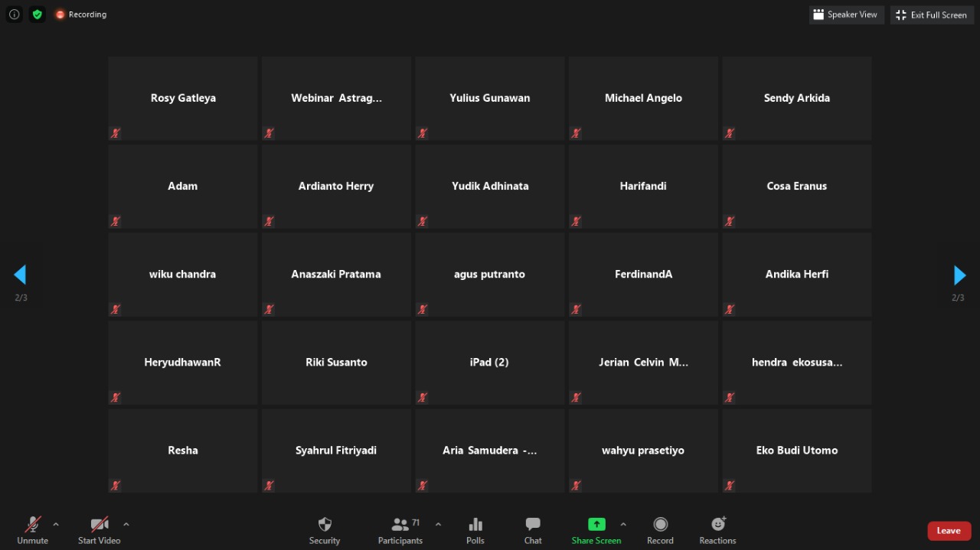Screen dimensions: 980x550
Task: Click the muted mic icon on HeryudhawanR's tile
Action: [x=116, y=397]
